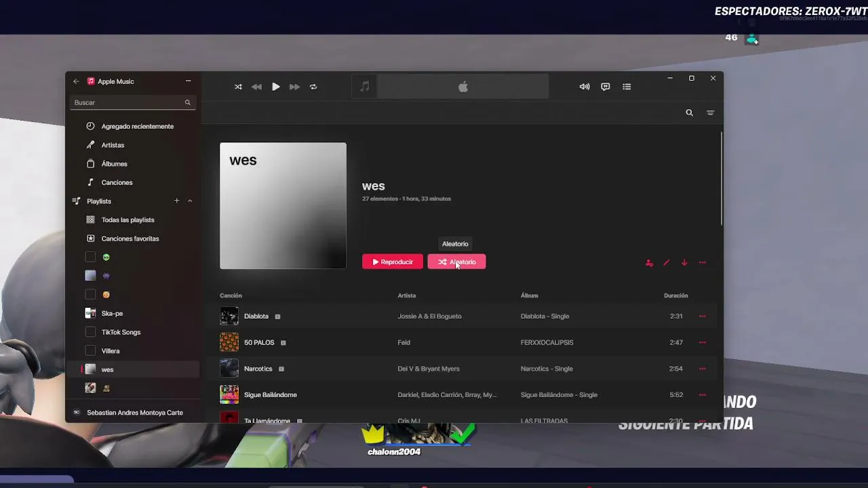Go to the previous track
This screenshot has height=488, width=868.
(256, 87)
